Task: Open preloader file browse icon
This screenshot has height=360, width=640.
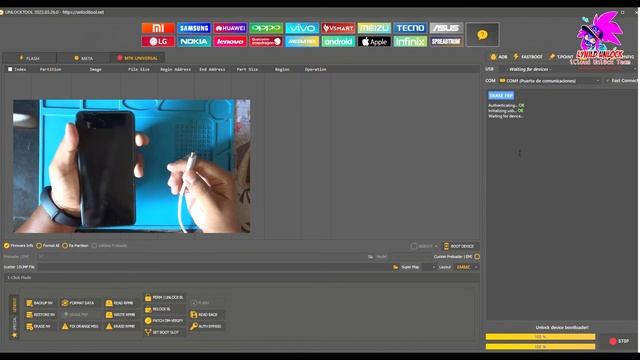Action: click(x=370, y=257)
